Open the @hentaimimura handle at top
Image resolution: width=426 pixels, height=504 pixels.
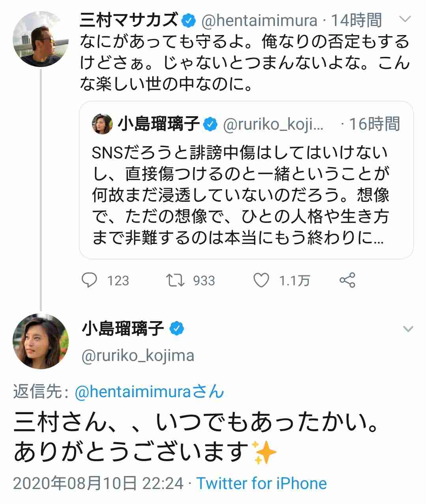pyautogui.click(x=260, y=20)
